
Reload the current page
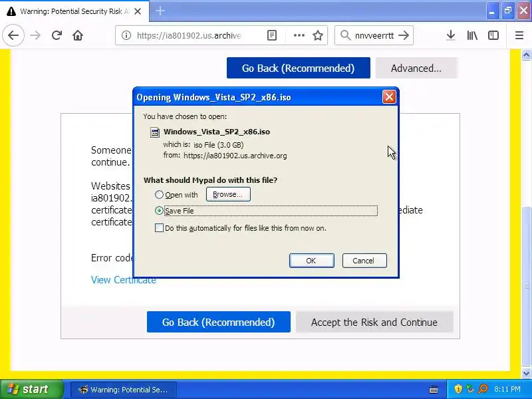click(x=57, y=35)
